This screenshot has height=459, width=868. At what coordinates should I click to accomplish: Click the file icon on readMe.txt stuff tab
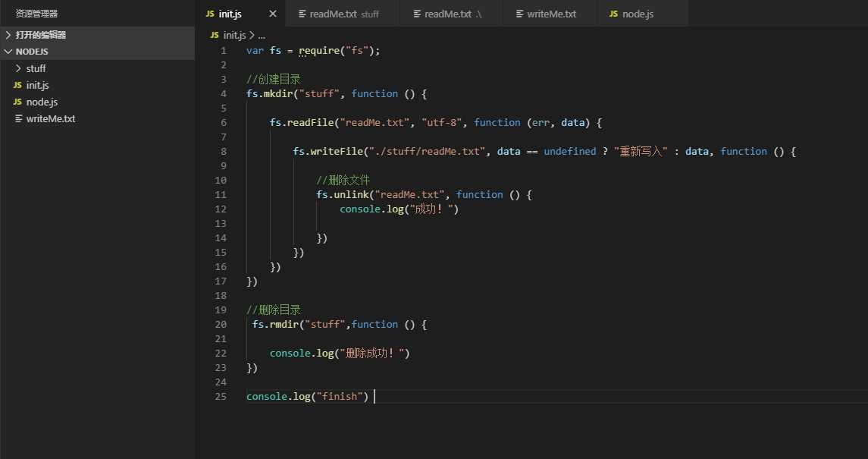pos(302,14)
